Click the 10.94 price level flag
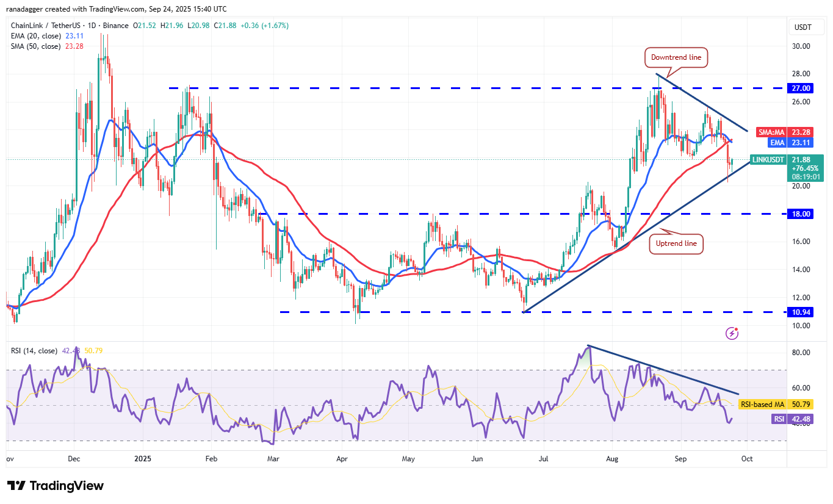The image size is (833, 504). click(x=800, y=312)
